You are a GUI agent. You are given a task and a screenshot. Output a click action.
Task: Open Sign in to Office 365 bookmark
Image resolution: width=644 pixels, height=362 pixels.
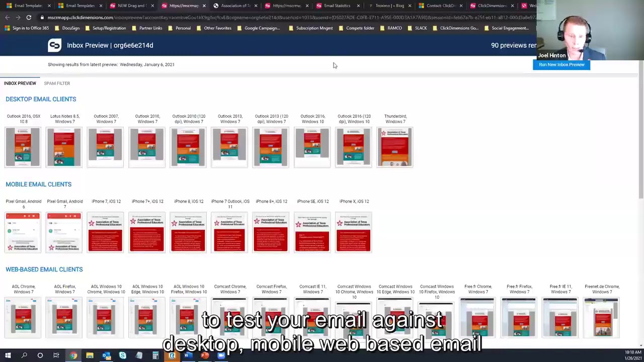pos(27,28)
